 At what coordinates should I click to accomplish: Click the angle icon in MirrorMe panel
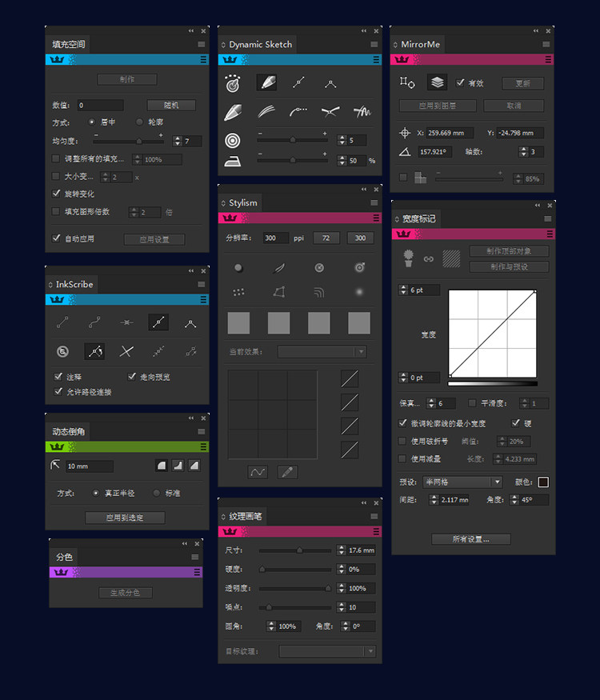pos(405,152)
